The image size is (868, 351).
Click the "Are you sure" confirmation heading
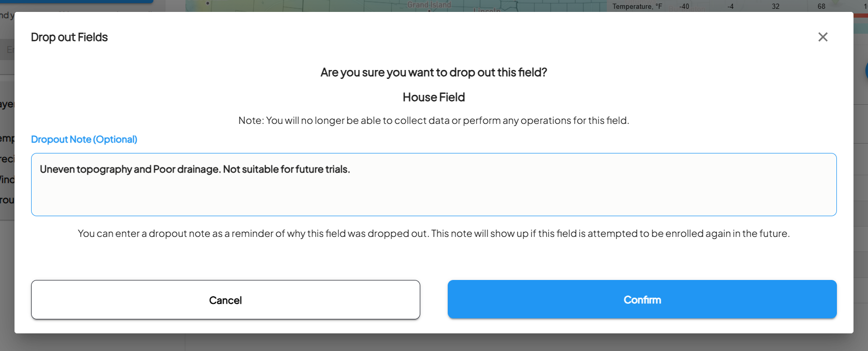(x=434, y=73)
